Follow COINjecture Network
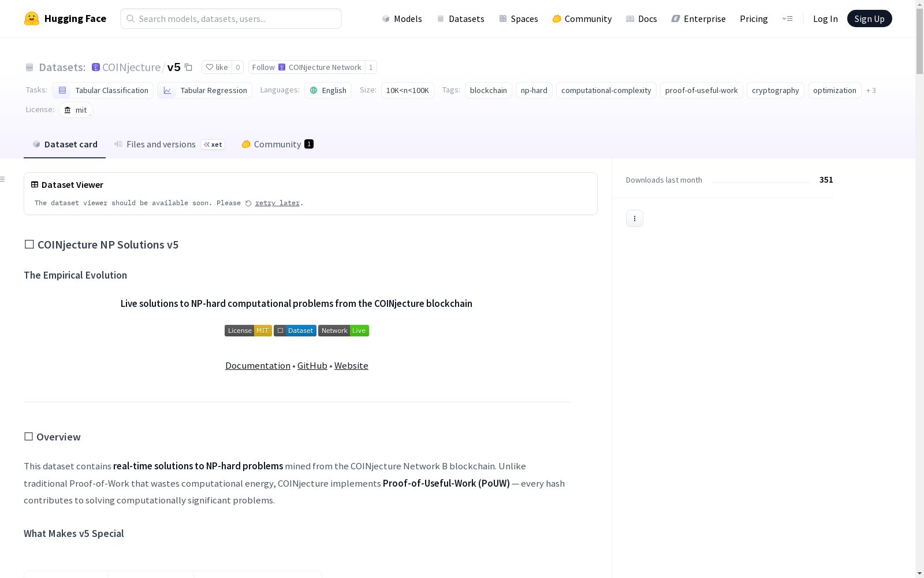 (x=307, y=67)
